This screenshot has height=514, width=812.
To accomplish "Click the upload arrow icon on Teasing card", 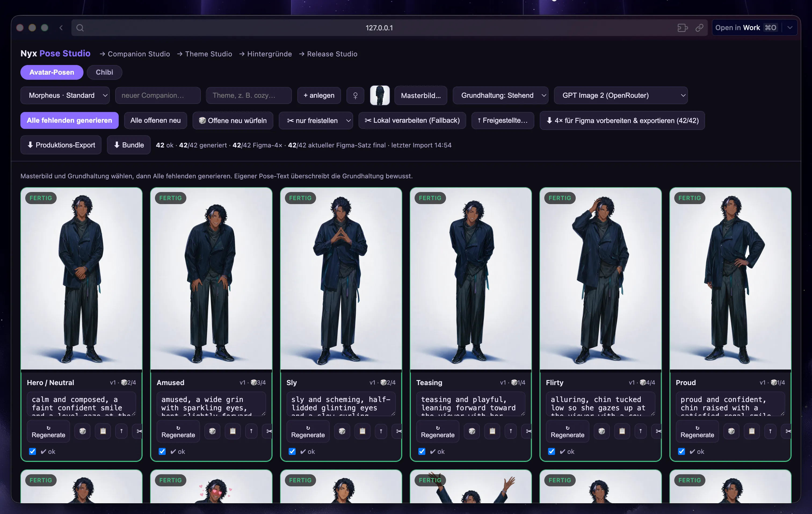I will [511, 431].
